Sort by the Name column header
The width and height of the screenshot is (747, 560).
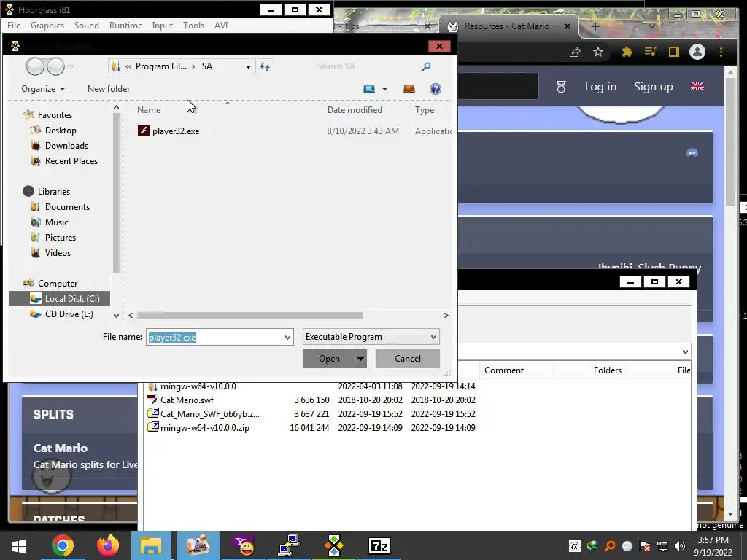coord(149,110)
